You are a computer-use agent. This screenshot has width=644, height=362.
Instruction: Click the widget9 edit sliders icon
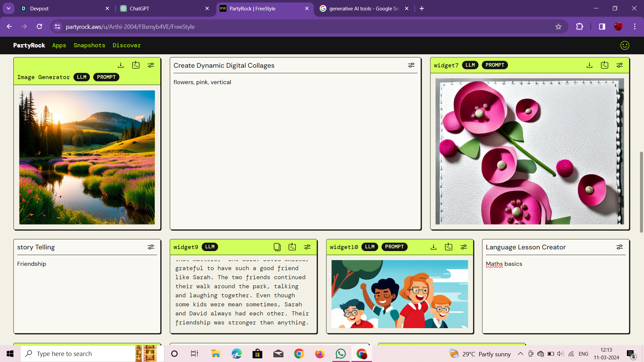pos(307,247)
